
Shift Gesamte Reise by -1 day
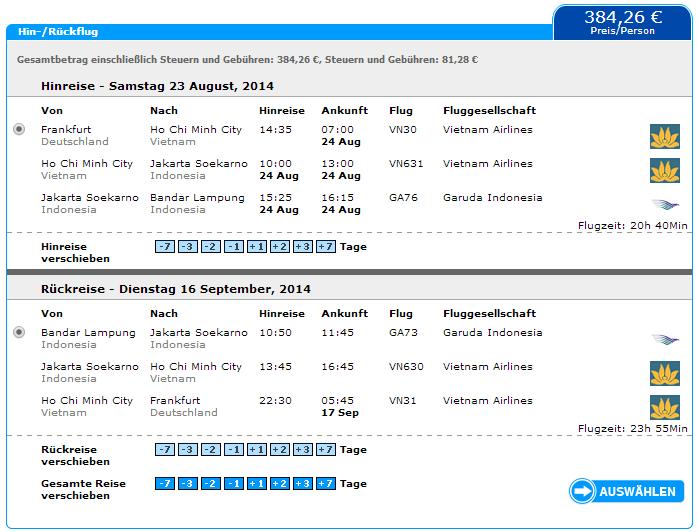coord(234,483)
